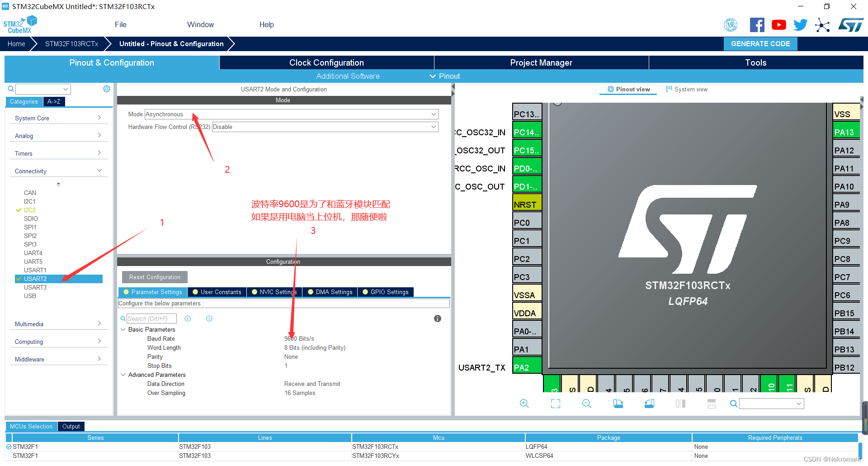Click the ST logo in header
The height and width of the screenshot is (466, 868).
[x=851, y=25]
